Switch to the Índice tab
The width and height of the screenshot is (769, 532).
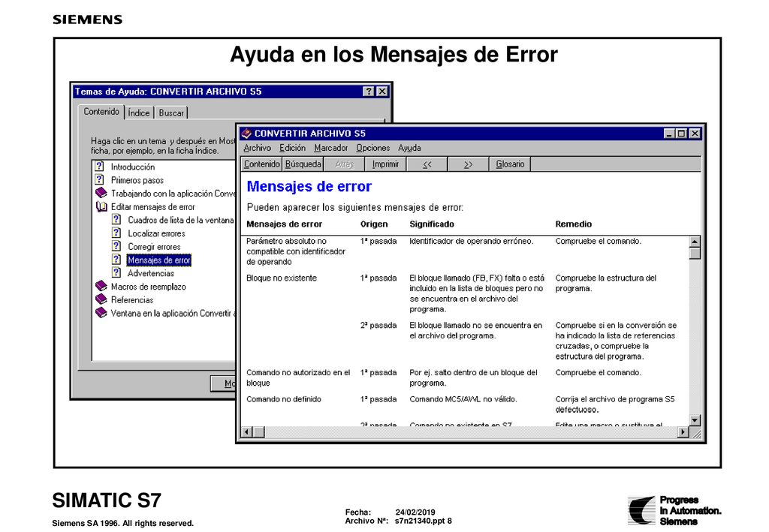pos(139,113)
